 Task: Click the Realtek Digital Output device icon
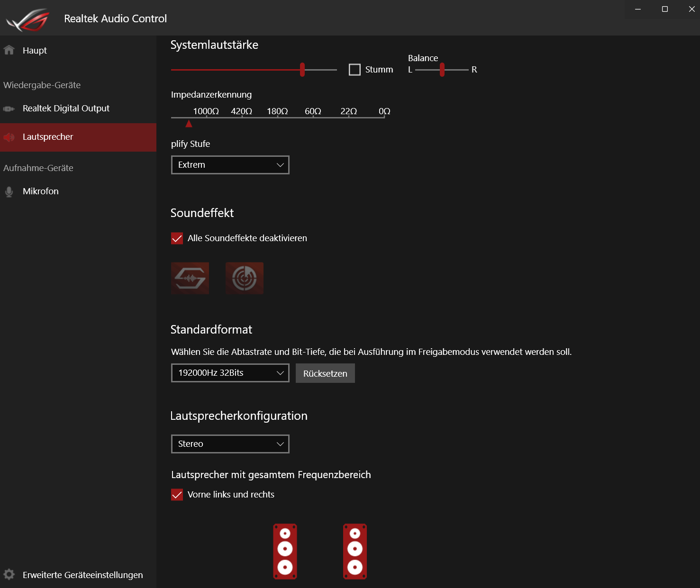[9, 109]
